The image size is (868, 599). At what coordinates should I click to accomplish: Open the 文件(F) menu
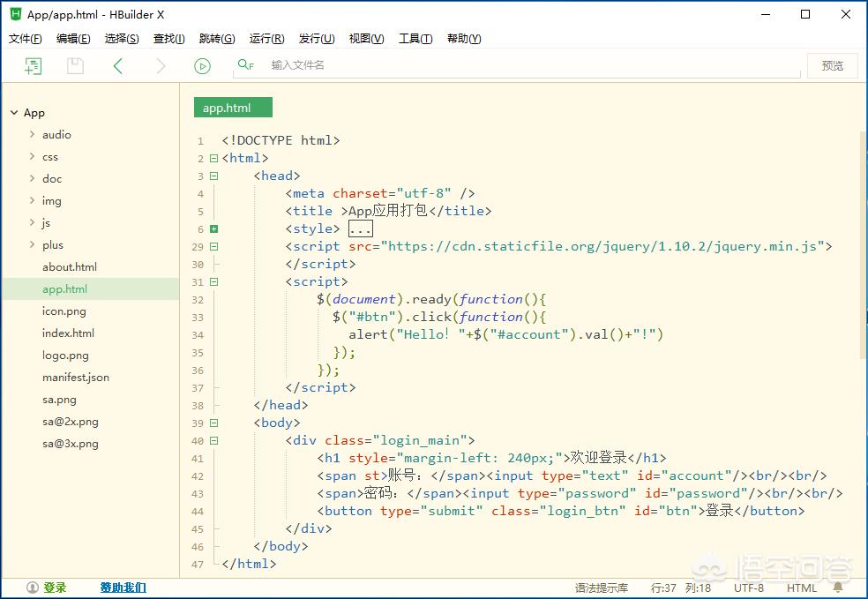coord(26,38)
